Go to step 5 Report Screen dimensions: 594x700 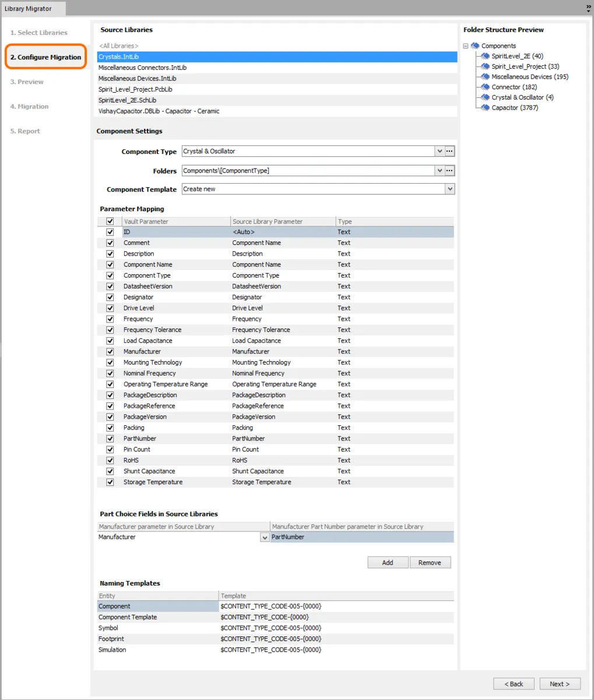pyautogui.click(x=25, y=131)
